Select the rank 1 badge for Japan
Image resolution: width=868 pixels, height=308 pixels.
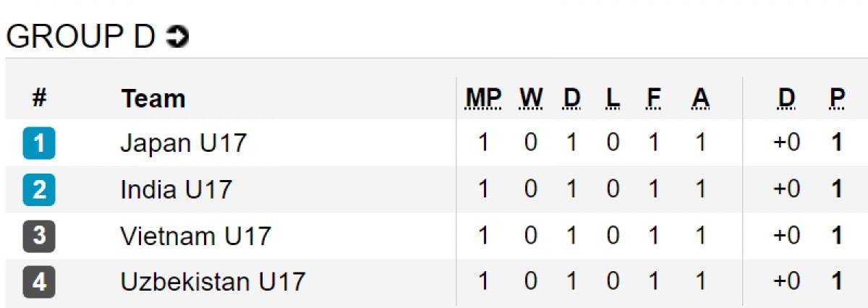pos(39,142)
